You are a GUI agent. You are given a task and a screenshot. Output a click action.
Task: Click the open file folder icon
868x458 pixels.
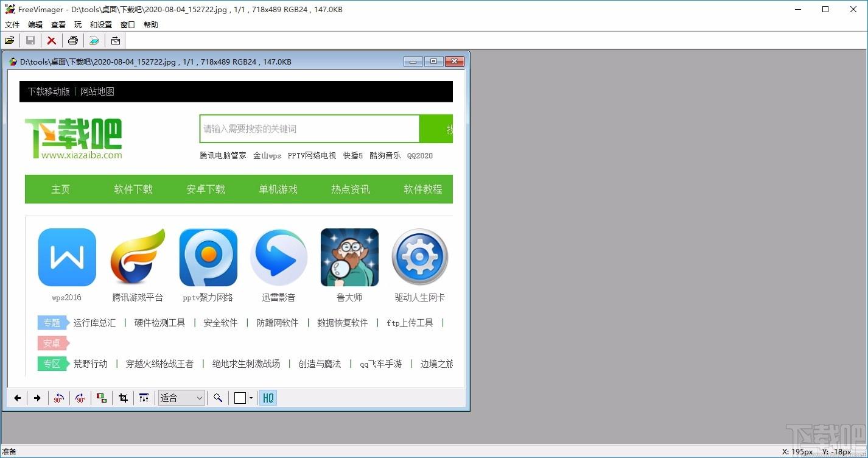(10, 40)
